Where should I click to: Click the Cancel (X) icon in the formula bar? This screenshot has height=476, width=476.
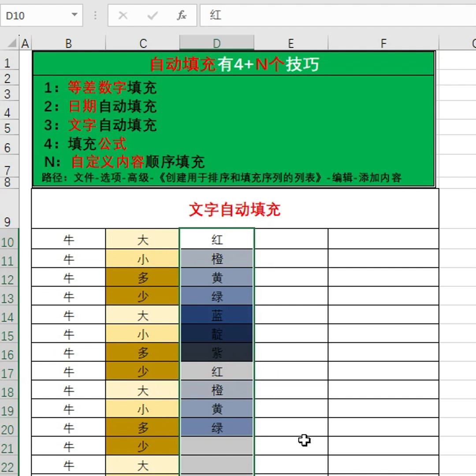coord(123,15)
